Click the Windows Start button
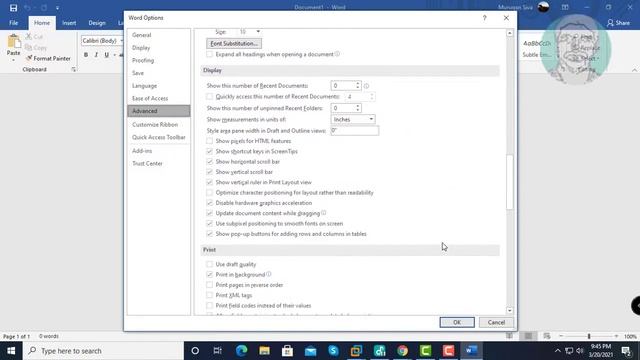Screen dimensions: 640x360 (11, 351)
